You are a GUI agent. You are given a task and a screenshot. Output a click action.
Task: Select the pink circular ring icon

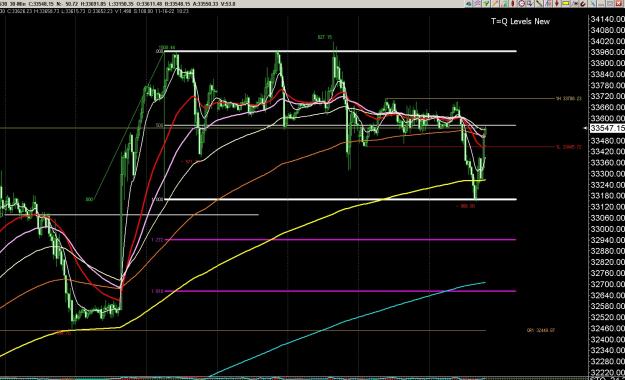point(522,4)
